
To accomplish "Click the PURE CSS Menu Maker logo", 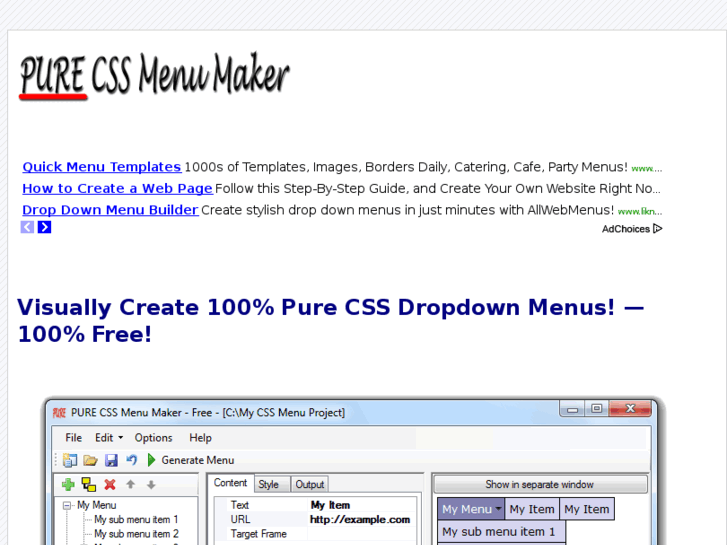I will click(154, 74).
